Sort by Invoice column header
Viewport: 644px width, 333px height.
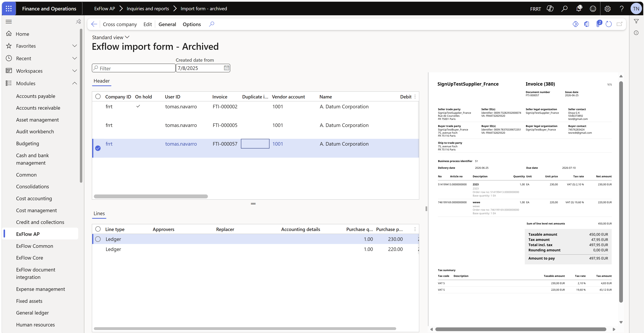click(x=220, y=97)
